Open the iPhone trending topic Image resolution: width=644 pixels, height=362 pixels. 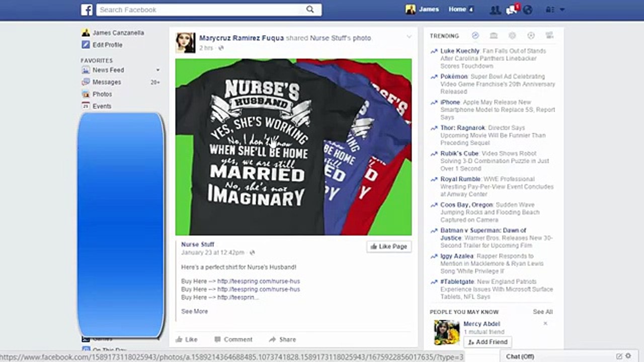[x=450, y=102]
